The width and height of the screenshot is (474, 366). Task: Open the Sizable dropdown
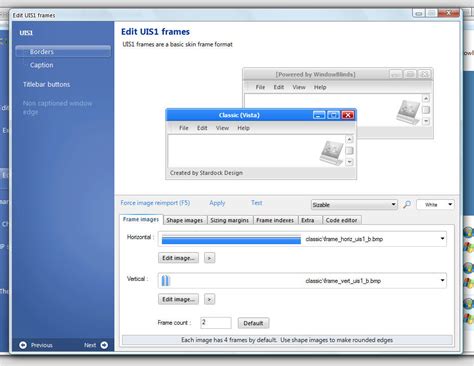click(x=354, y=205)
